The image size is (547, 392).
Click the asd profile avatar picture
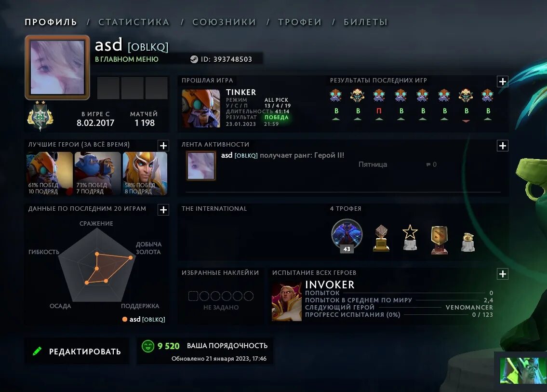click(57, 68)
